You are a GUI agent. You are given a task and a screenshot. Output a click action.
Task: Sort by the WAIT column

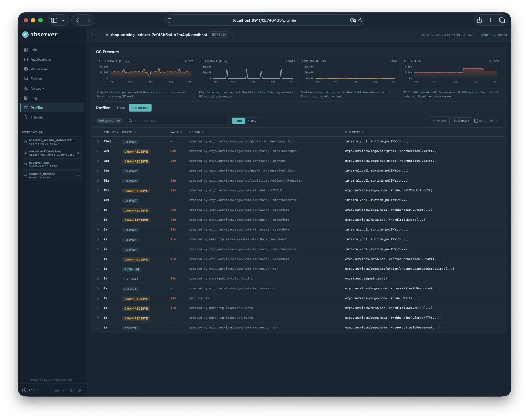click(176, 132)
